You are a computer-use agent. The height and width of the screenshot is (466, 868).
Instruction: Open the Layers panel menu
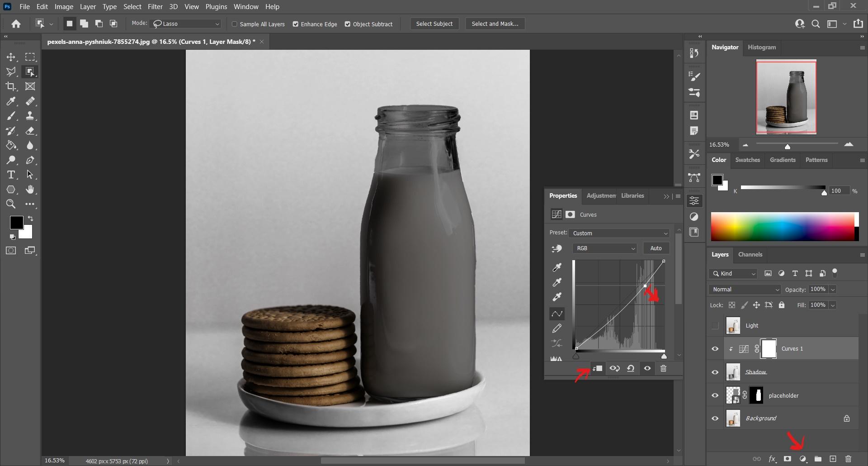tap(862, 255)
